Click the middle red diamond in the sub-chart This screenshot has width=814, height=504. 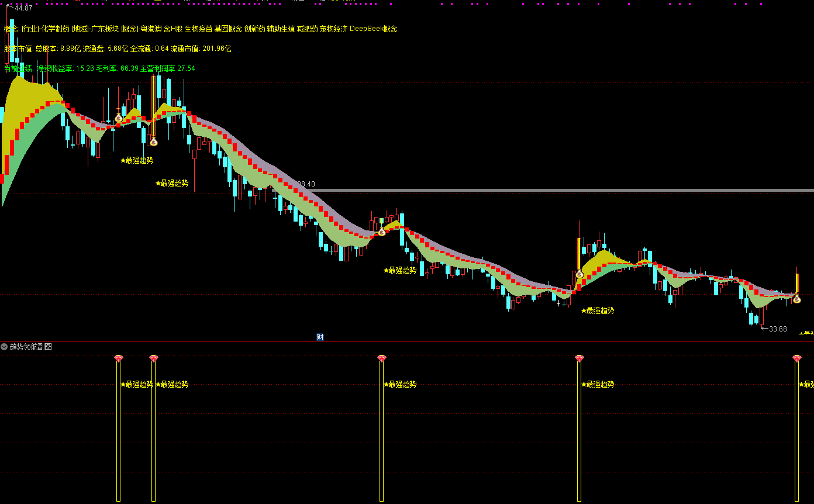tap(382, 358)
